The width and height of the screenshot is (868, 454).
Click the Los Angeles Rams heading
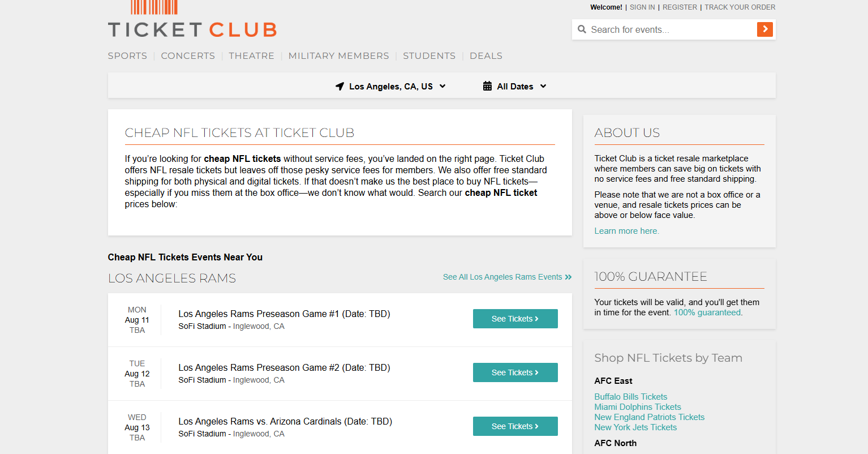[x=172, y=279]
